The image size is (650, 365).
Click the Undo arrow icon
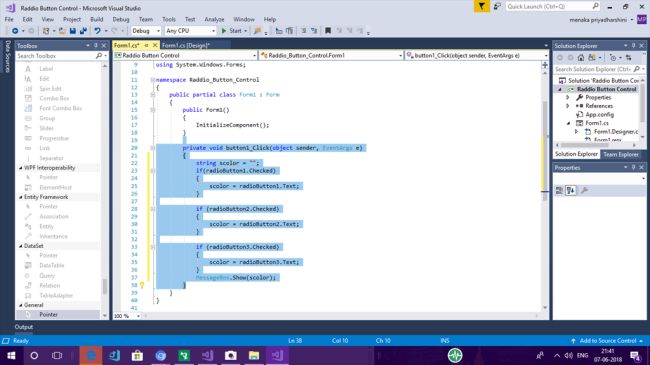click(97, 31)
